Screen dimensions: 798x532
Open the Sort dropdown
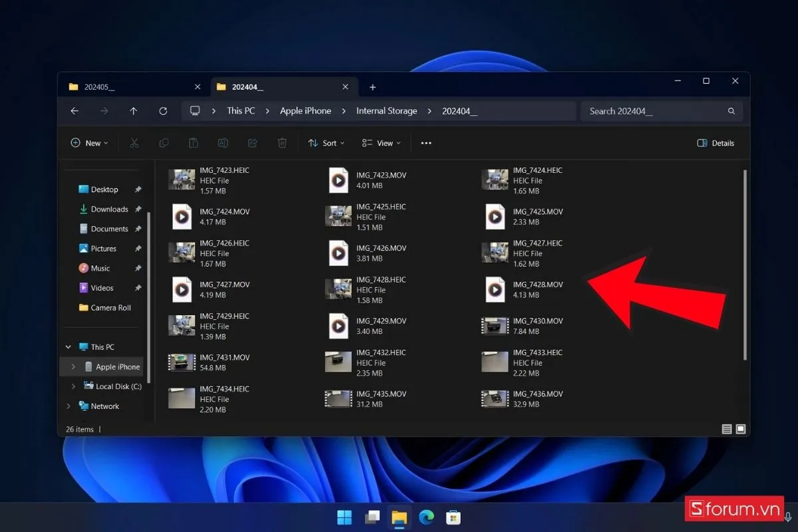click(x=326, y=143)
